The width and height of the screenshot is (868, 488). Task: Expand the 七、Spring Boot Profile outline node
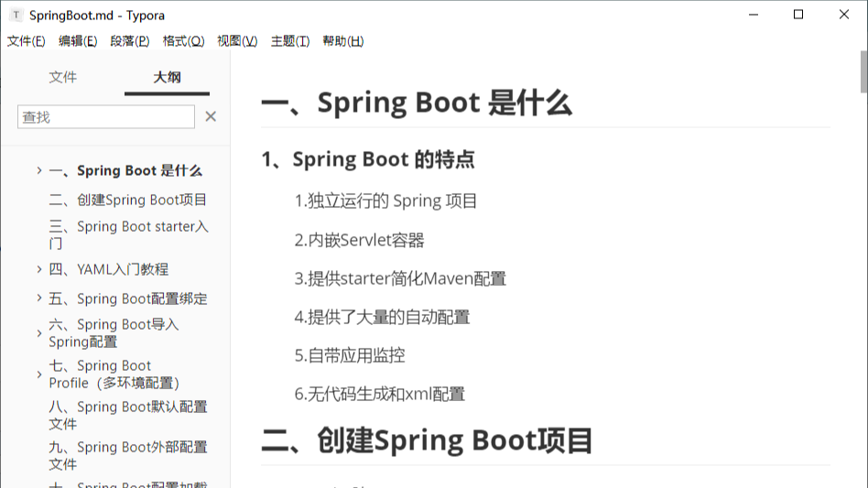39,374
